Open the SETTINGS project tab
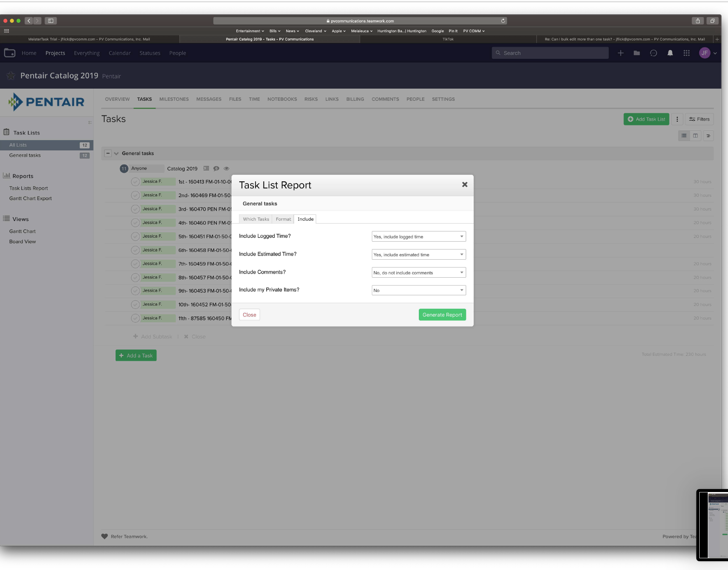 (x=443, y=99)
